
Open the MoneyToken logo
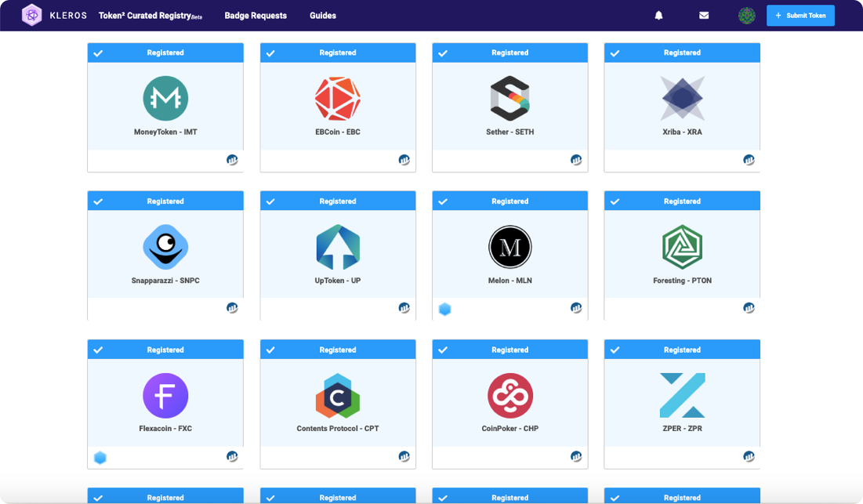click(165, 99)
